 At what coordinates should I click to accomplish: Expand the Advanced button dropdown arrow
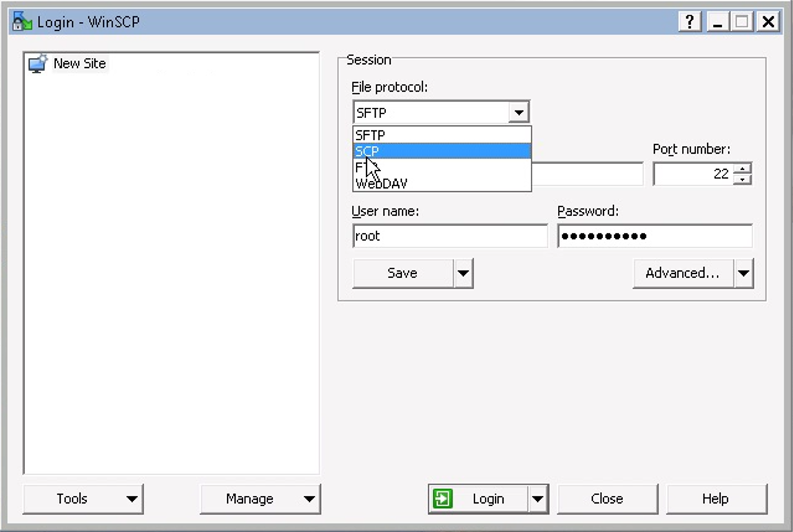point(743,273)
